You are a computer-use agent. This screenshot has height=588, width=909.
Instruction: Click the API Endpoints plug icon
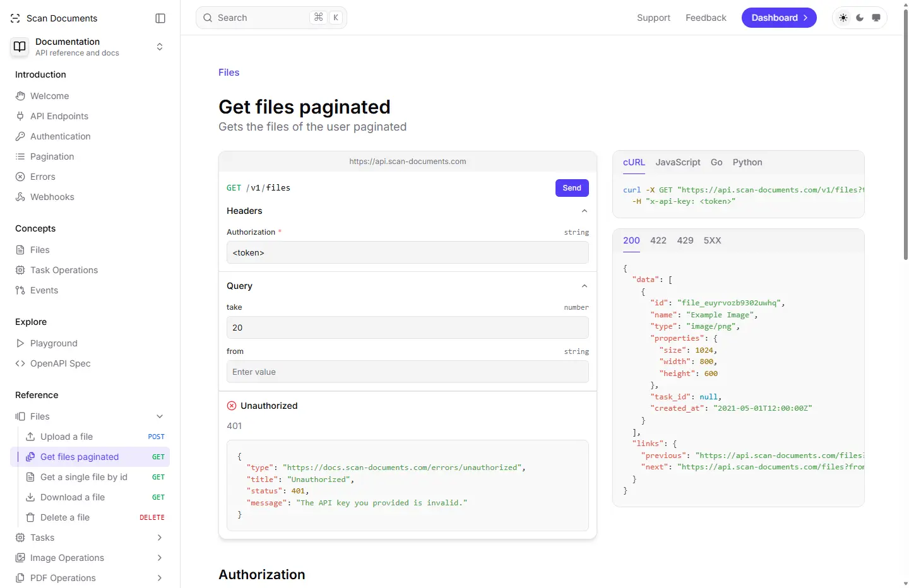coord(20,116)
